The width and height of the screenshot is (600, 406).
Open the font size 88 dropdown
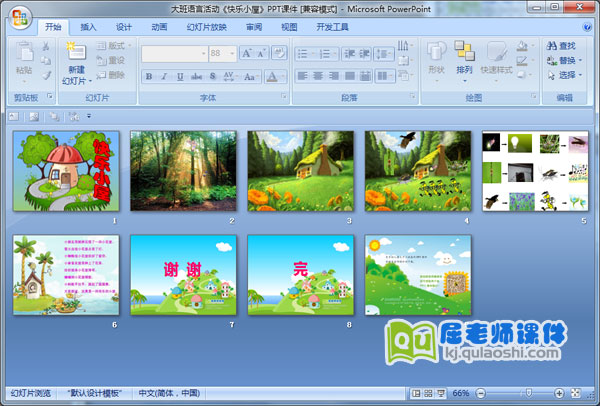click(x=232, y=54)
